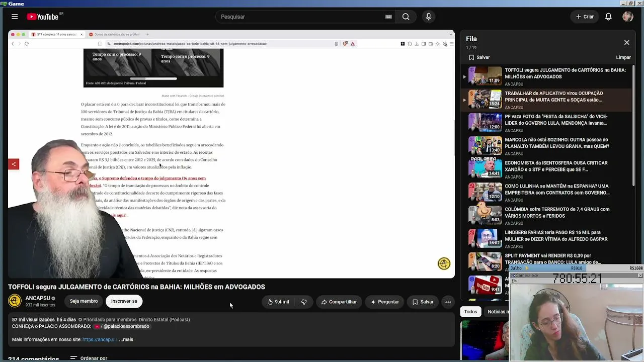Play the TOFFOLI segura JULGAMENTO queue thumbnail
Viewport: 644px width, 362px height.
(485, 76)
